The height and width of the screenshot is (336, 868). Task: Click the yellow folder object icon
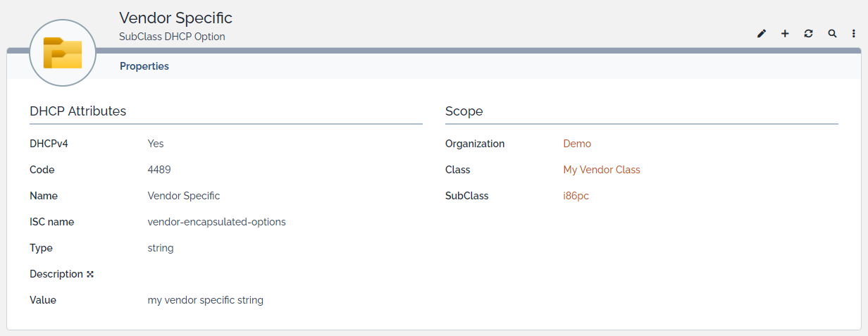click(x=63, y=54)
